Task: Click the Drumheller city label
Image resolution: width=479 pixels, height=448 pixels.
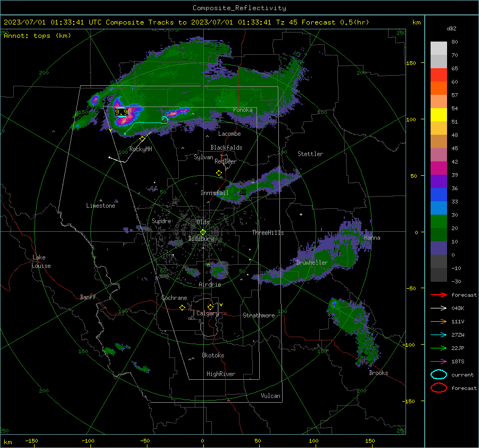Action: 312,263
